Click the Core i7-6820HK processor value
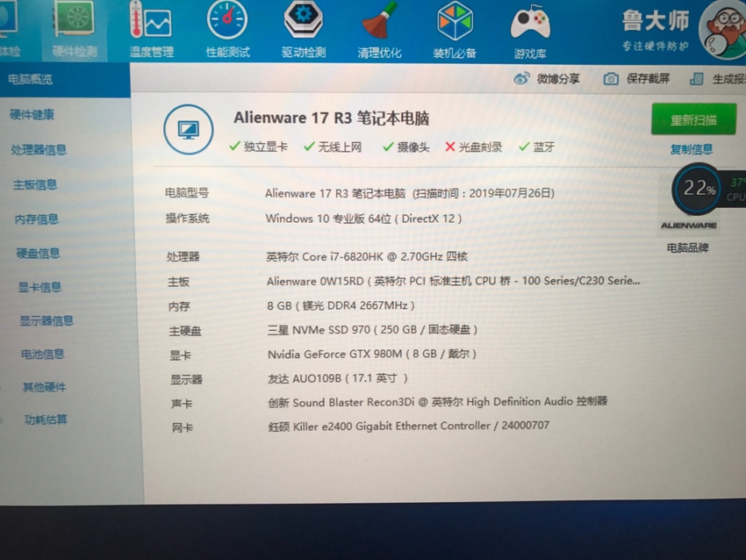The height and width of the screenshot is (560, 746). 367,257
